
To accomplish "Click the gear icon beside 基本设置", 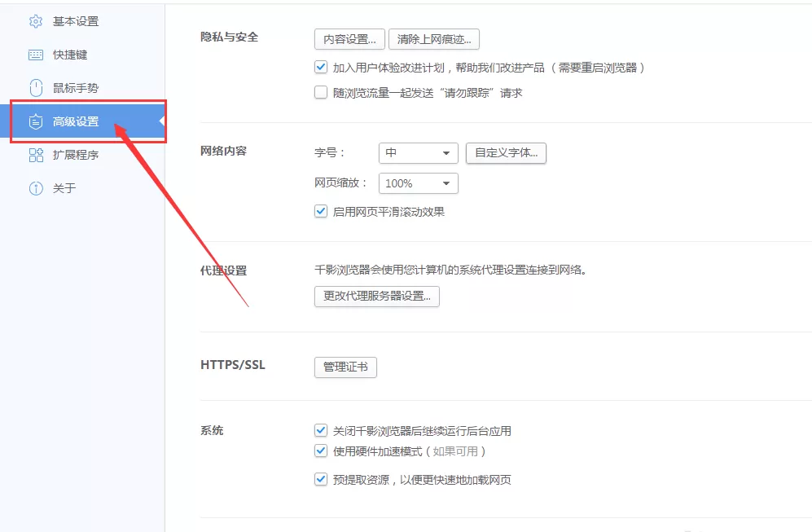I will [36, 21].
